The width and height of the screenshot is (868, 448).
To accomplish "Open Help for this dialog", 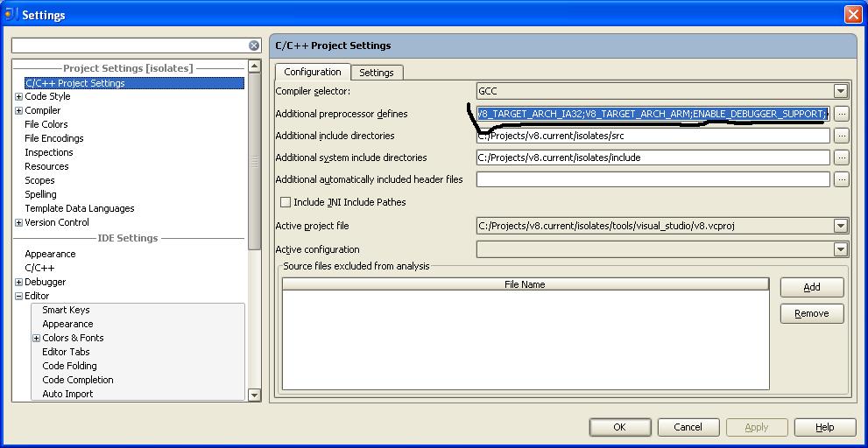I will 824,428.
